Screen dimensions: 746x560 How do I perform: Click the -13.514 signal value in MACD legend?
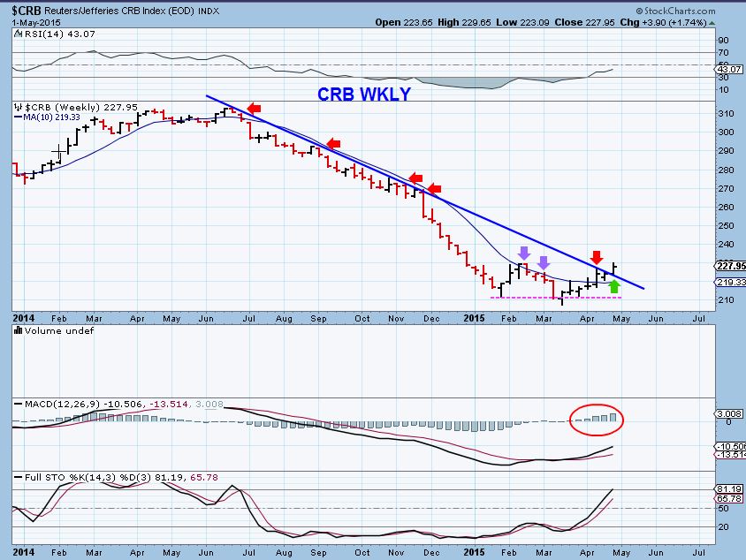point(169,404)
